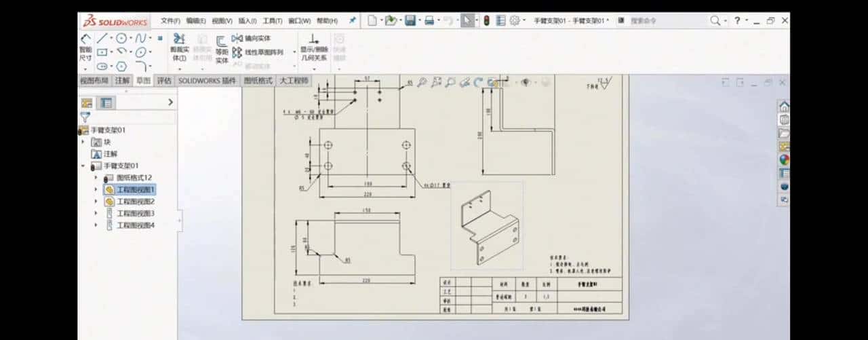Expand 工程图视图1 tree node

click(96, 189)
